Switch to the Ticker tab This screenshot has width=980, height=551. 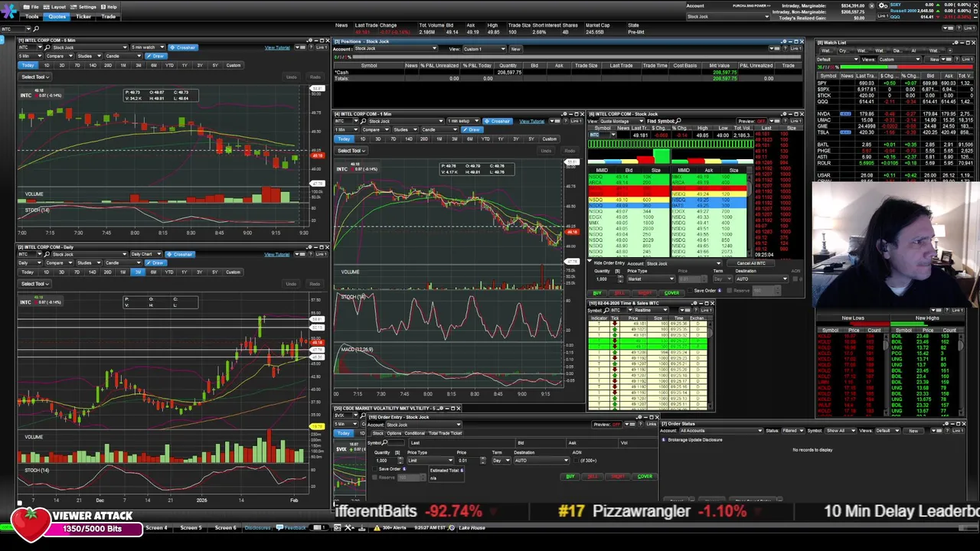click(x=83, y=17)
